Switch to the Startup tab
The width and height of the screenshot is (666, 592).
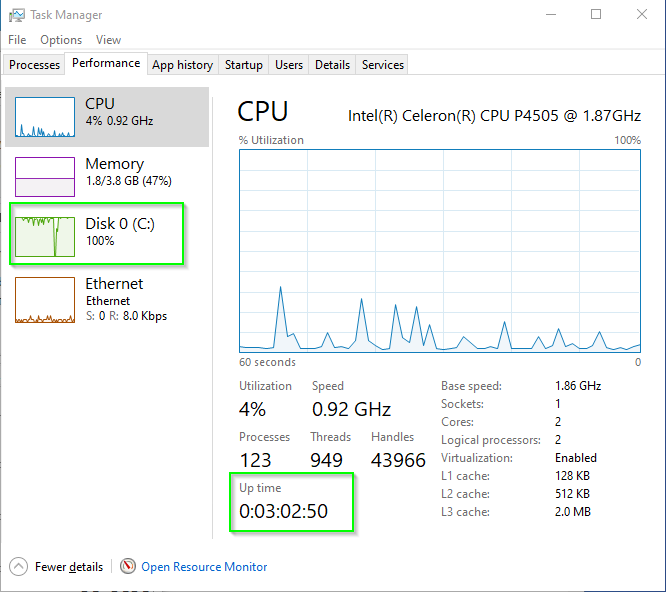[x=243, y=65]
